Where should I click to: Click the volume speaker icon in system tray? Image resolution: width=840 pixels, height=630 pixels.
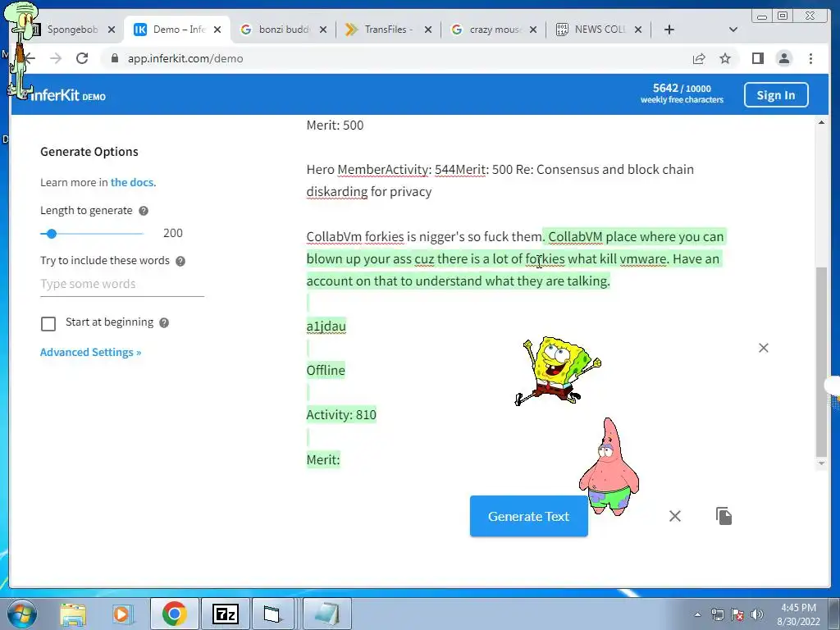click(757, 614)
